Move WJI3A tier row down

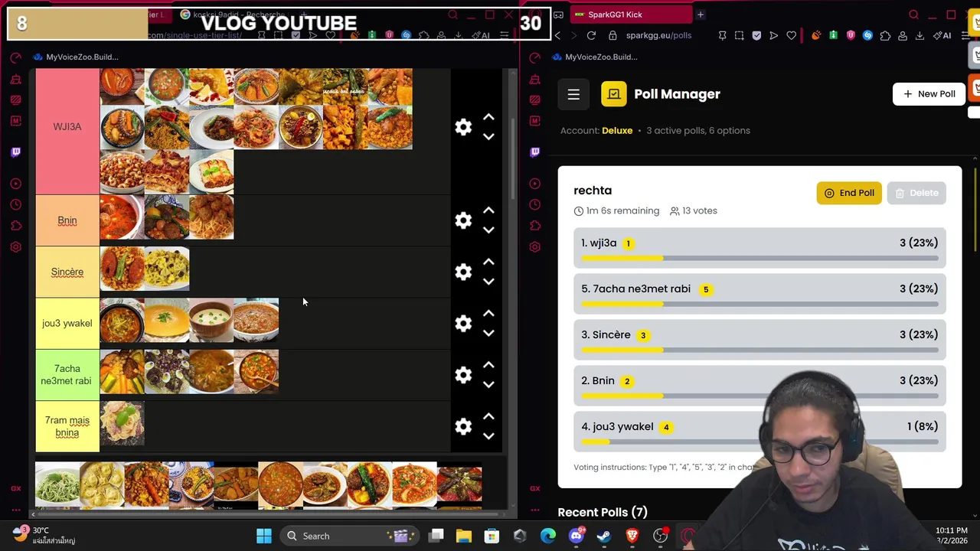tap(488, 136)
